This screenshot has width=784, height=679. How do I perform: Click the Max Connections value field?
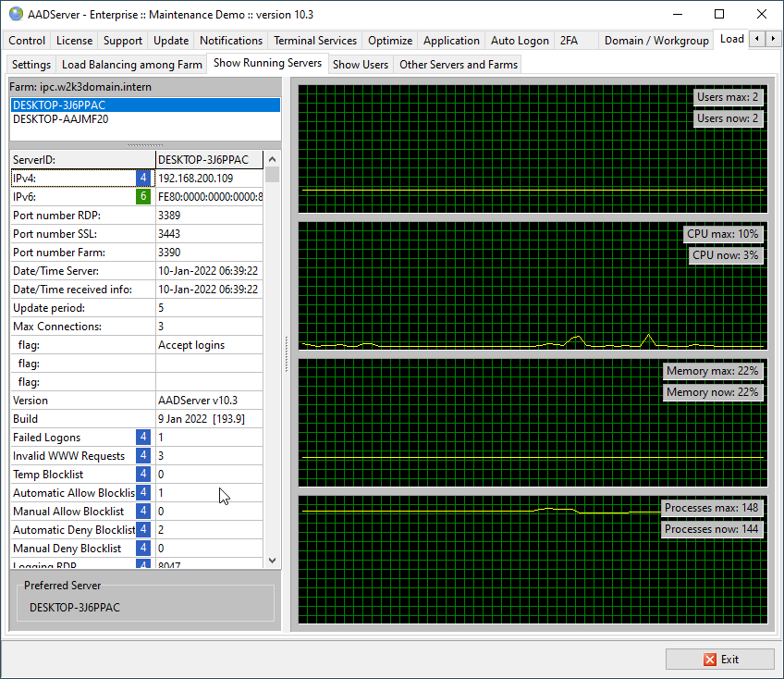[209, 327]
